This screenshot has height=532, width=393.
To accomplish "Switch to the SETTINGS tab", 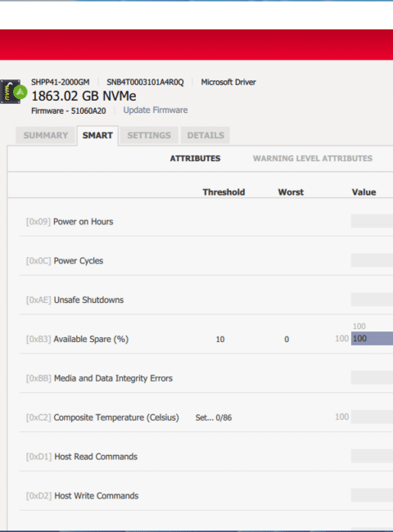I will [149, 135].
